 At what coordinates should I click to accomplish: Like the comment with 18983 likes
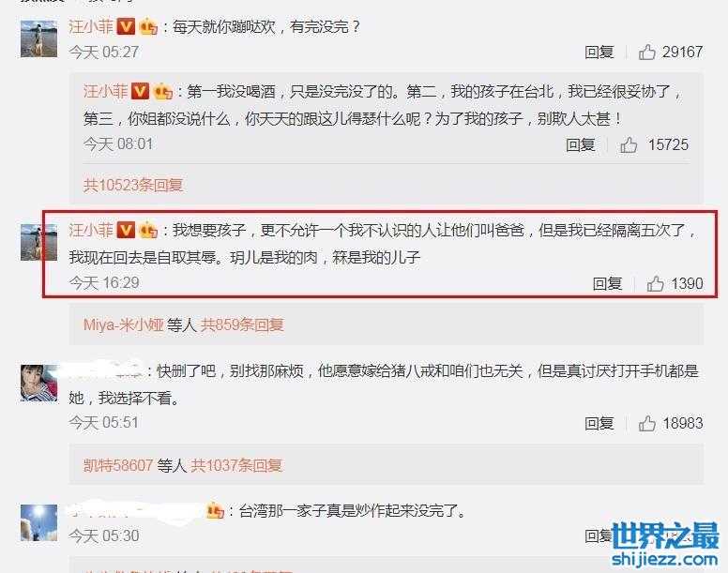click(x=646, y=423)
